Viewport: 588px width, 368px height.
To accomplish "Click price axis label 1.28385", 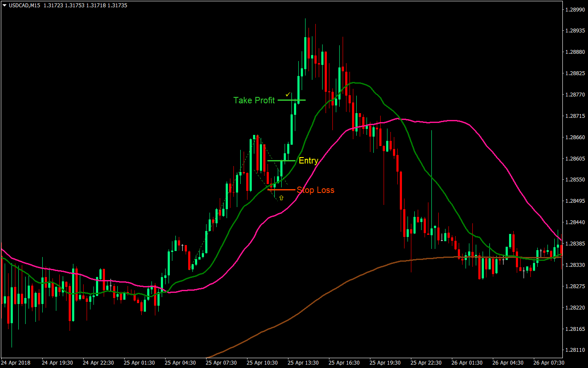I will pos(574,244).
